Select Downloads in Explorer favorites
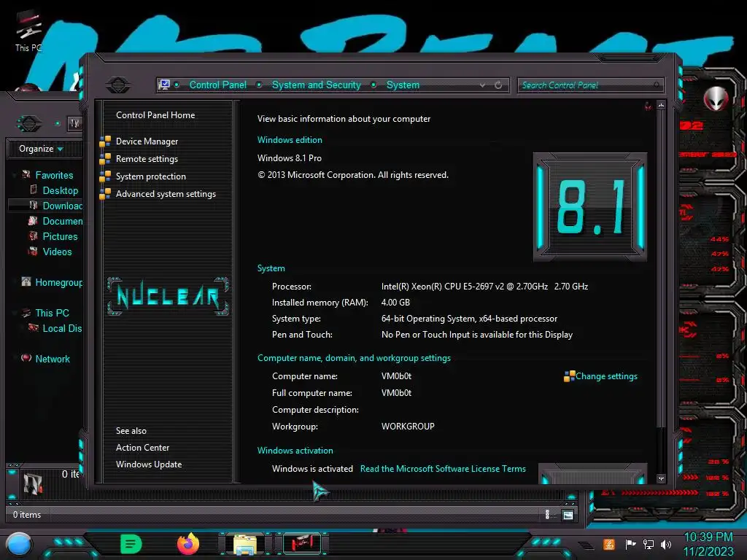The height and width of the screenshot is (560, 747). 63,206
